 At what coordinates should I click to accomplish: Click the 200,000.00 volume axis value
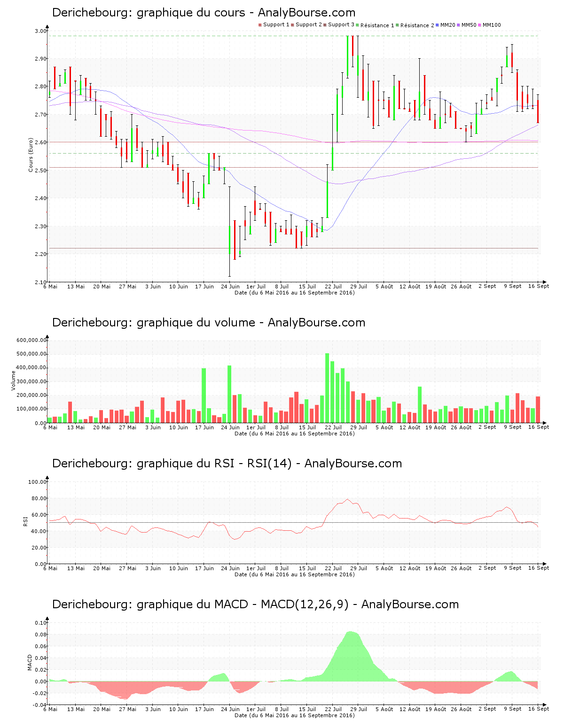[x=31, y=395]
